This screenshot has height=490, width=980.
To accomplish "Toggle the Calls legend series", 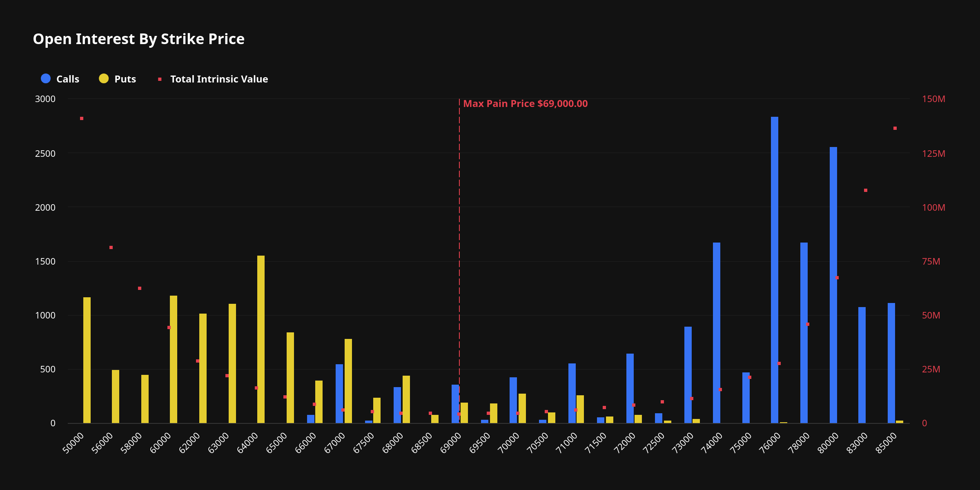I will coord(67,79).
